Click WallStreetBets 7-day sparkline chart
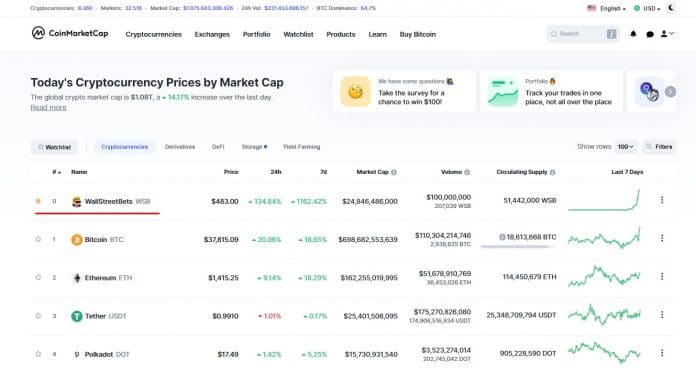696x373 pixels. click(604, 200)
